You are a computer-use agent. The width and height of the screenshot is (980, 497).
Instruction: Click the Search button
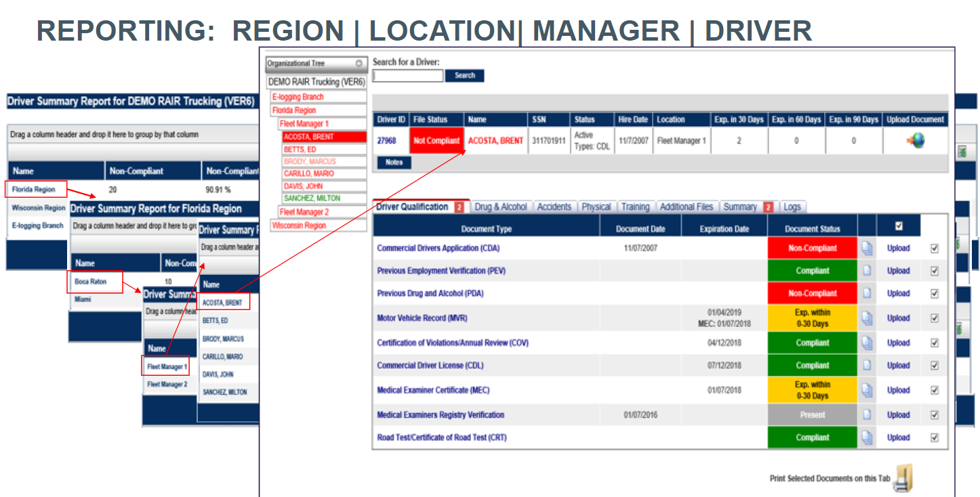pyautogui.click(x=465, y=76)
